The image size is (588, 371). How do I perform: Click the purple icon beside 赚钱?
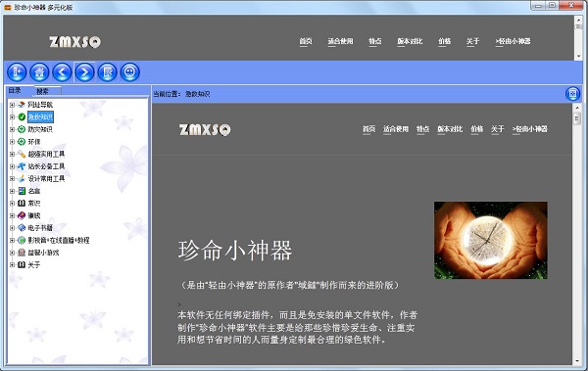pyautogui.click(x=22, y=215)
